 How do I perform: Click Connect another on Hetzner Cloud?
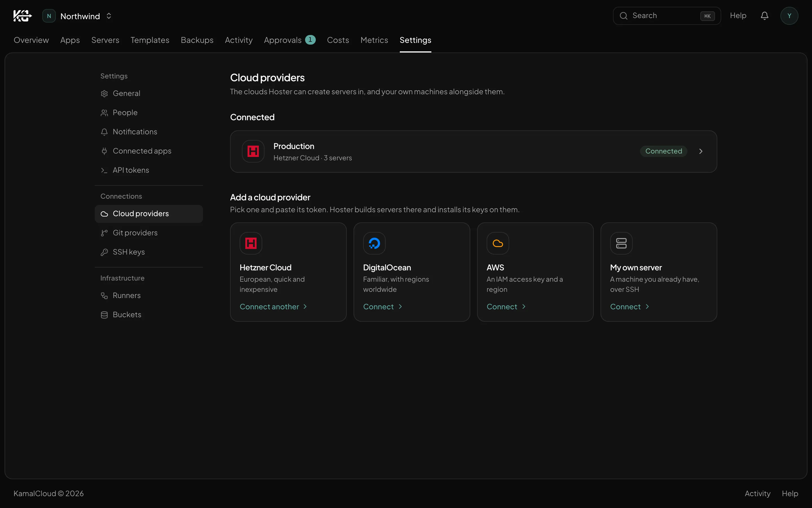273,307
